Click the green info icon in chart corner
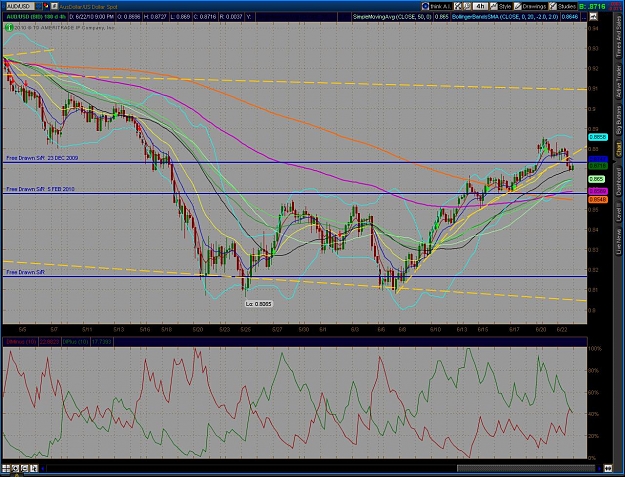The width and height of the screenshot is (625, 477). click(x=9, y=27)
